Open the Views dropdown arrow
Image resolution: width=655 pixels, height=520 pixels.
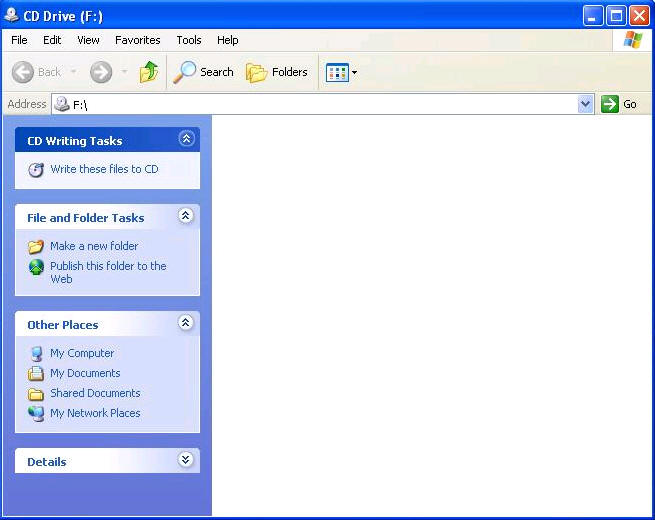tap(354, 72)
